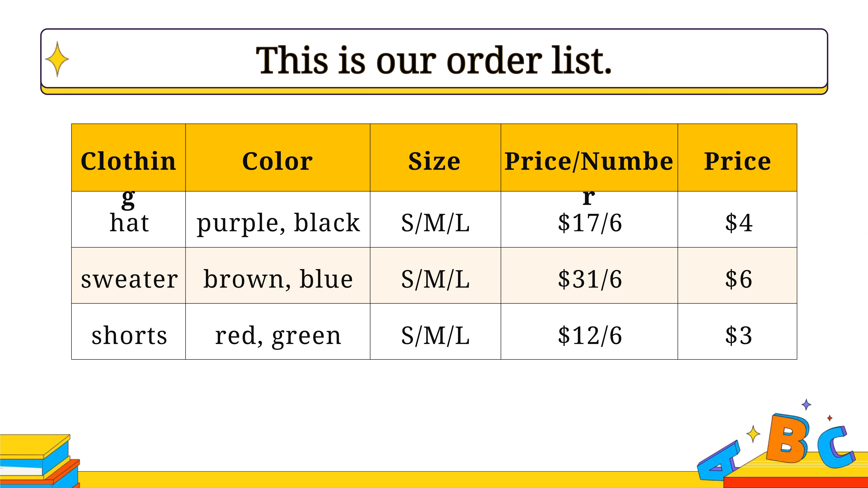Screen dimensions: 868x488
Task: Click the Clothing column header
Action: click(128, 158)
